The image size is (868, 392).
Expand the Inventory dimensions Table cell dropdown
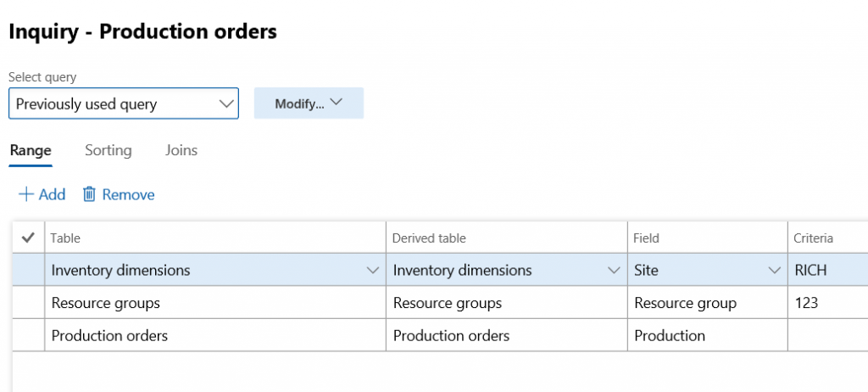371,271
